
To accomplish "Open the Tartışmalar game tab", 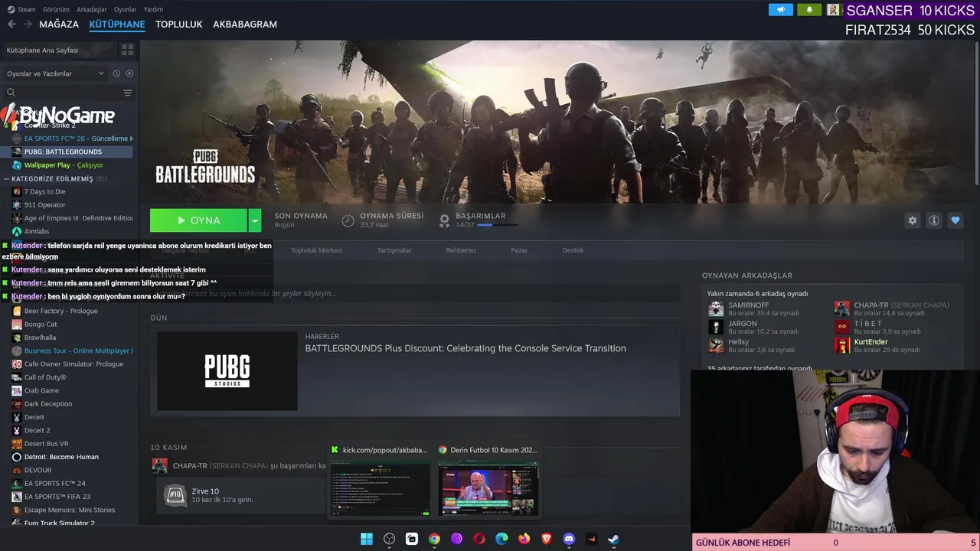I will pos(394,250).
